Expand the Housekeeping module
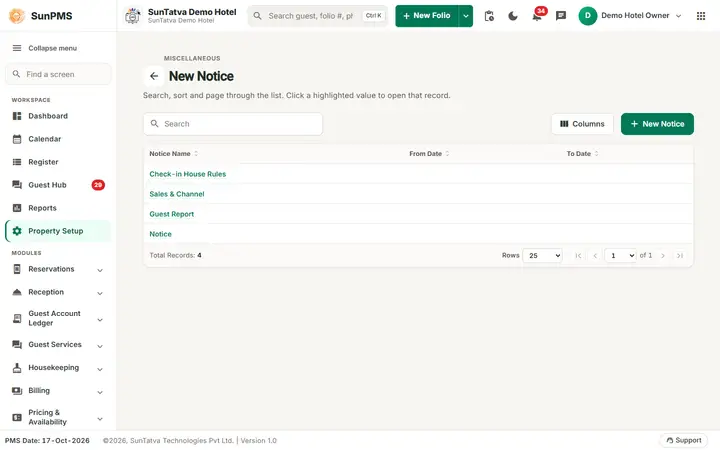The width and height of the screenshot is (720, 450). pyautogui.click(x=100, y=369)
